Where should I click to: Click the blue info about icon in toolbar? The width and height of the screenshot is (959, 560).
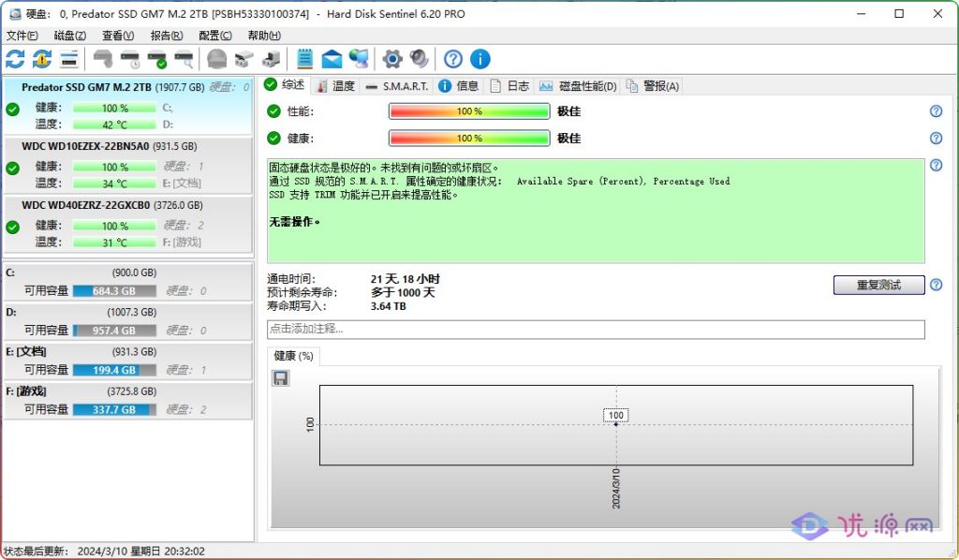(480, 59)
